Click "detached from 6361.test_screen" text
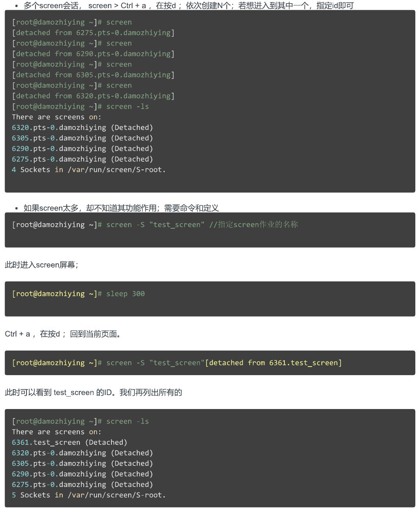The image size is (420, 522). [x=274, y=363]
